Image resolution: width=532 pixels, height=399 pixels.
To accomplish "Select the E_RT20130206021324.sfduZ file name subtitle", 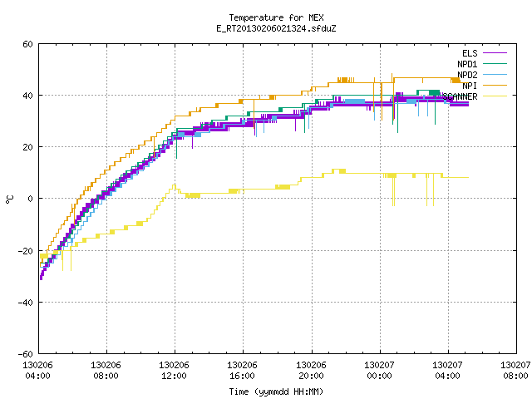I will pyautogui.click(x=276, y=28).
